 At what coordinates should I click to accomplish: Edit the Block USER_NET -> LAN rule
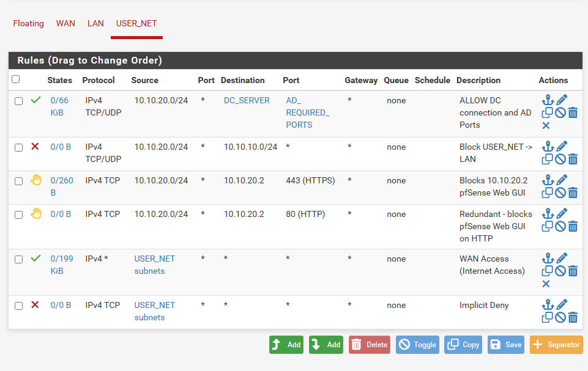click(x=562, y=147)
